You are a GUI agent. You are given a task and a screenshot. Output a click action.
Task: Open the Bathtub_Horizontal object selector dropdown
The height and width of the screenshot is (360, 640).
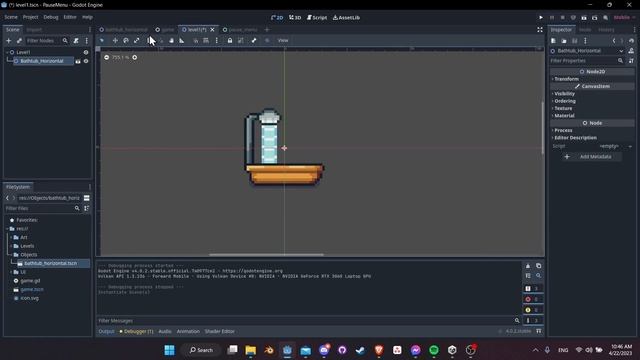(621, 51)
